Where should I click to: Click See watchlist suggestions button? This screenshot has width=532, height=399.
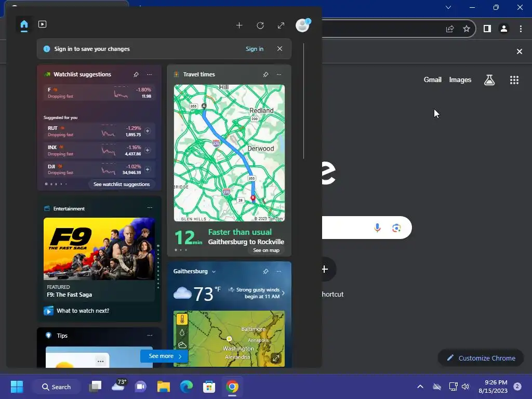[x=122, y=184]
